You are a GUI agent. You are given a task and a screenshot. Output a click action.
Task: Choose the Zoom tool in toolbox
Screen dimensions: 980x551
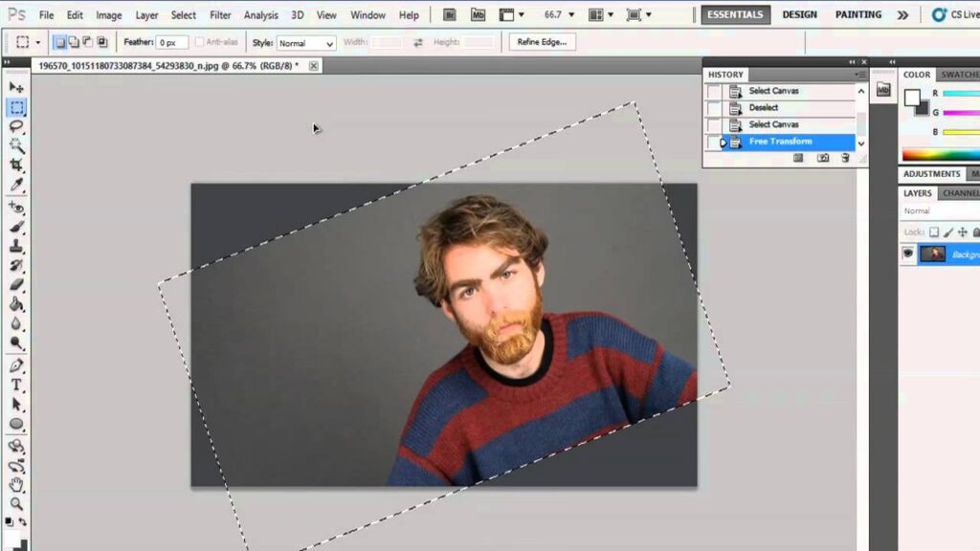[x=17, y=503]
